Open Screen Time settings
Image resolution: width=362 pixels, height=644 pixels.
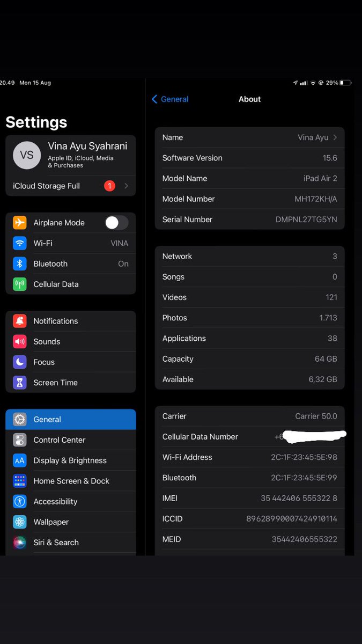tap(71, 383)
